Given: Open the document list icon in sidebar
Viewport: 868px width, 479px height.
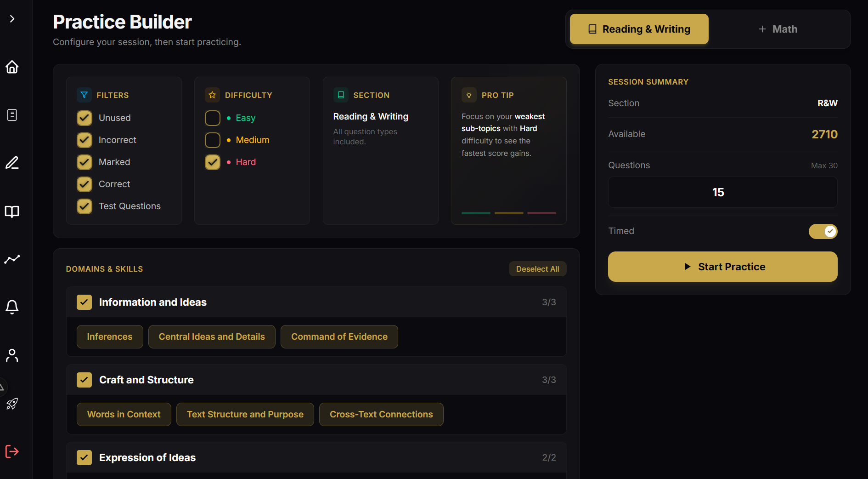Looking at the screenshot, I should pyautogui.click(x=12, y=115).
